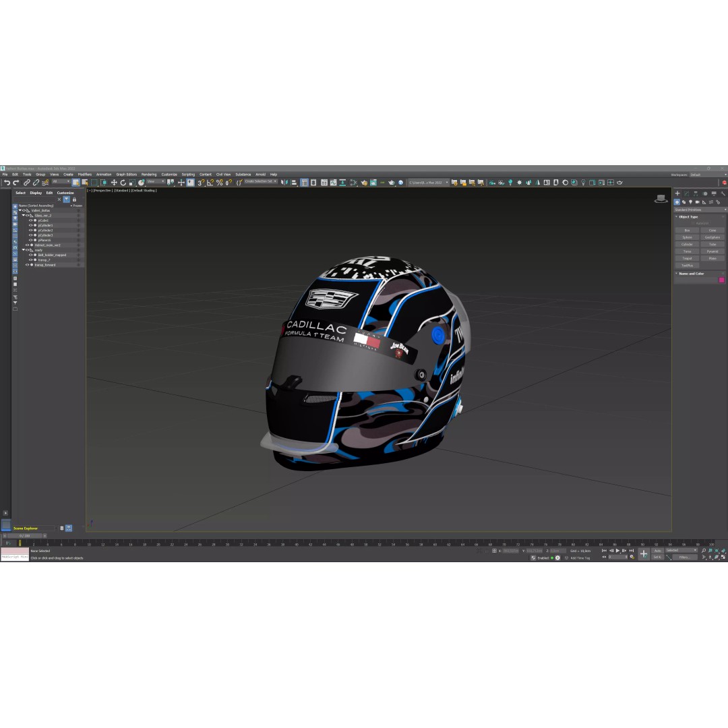The image size is (728, 728).
Task: Create a Box primitive
Action: (687, 231)
